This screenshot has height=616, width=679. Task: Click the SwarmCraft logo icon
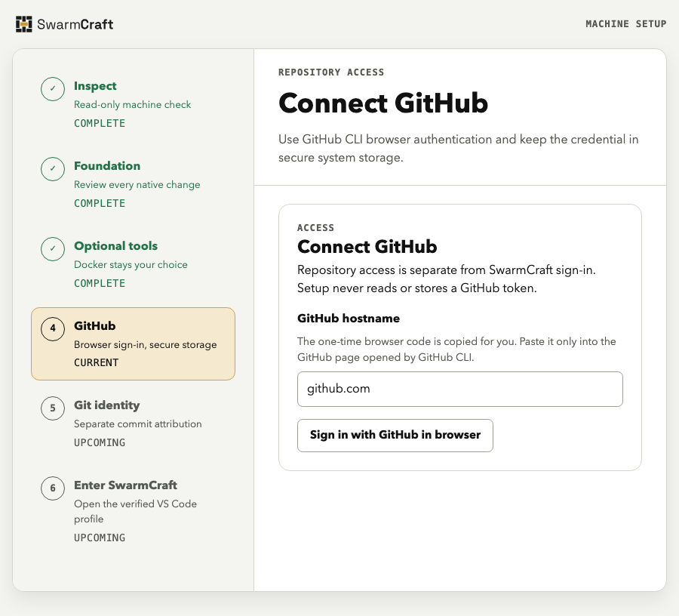[24, 24]
